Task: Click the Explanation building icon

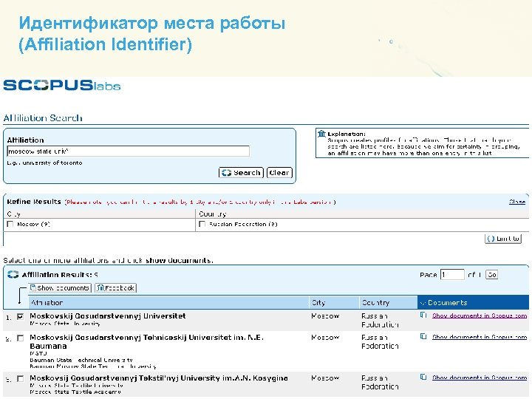Action: (x=321, y=134)
